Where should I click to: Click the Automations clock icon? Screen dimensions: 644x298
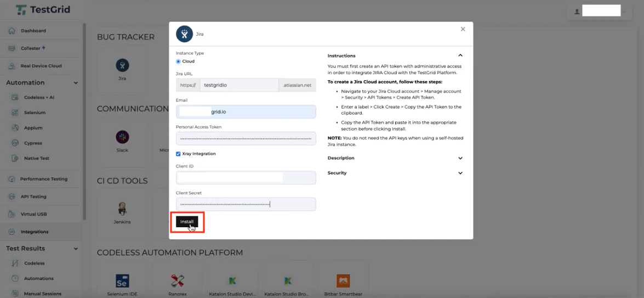tap(15, 278)
